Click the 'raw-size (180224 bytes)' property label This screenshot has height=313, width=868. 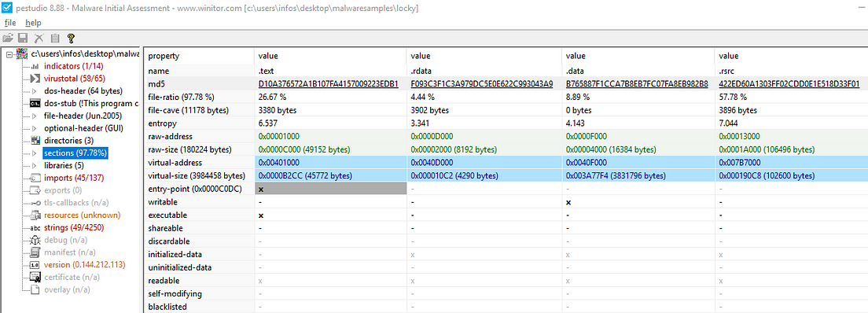click(x=190, y=149)
